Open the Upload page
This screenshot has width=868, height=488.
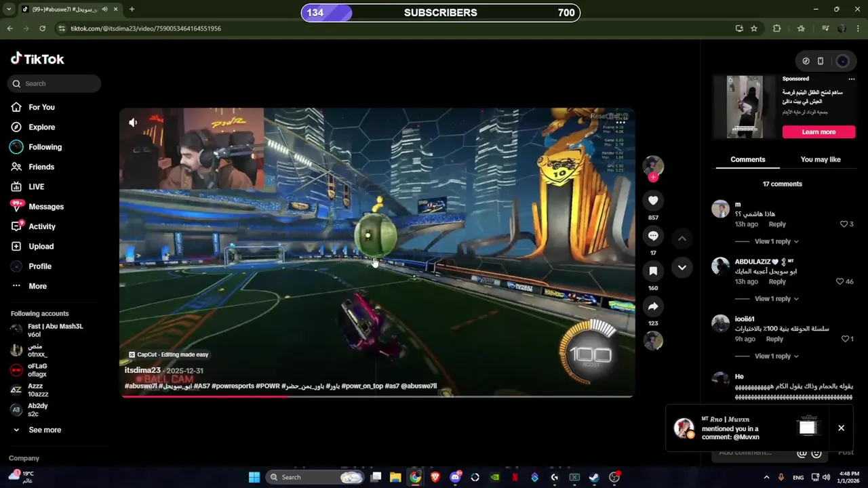[32, 246]
